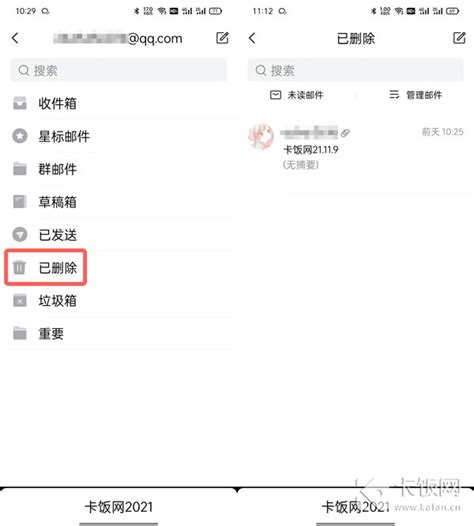Go back from the 已删除 screen
Viewport: 474px width, 526px height.
point(252,38)
